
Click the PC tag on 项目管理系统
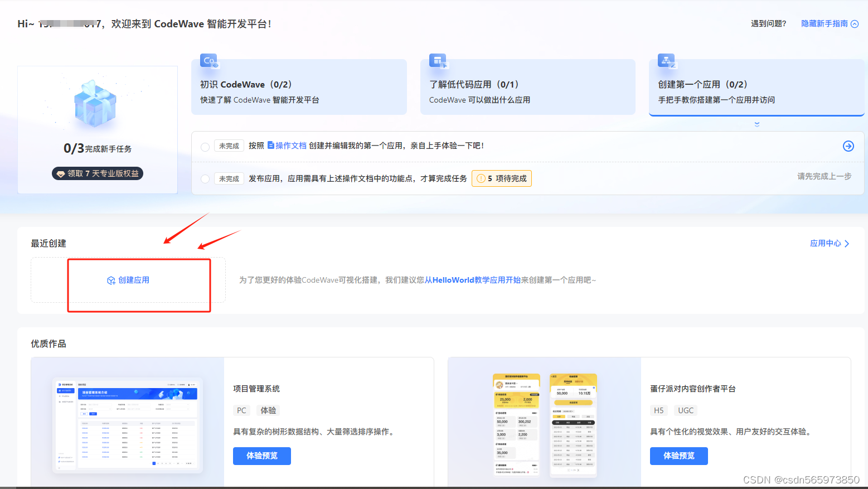coord(241,410)
